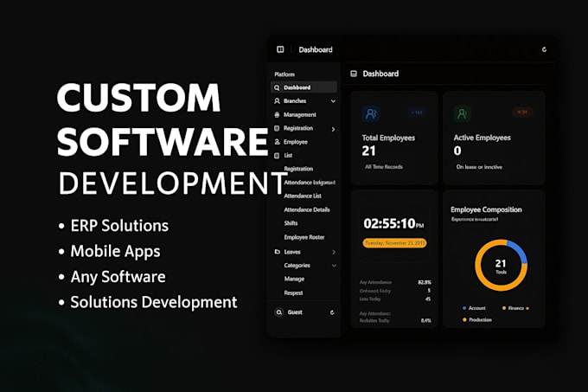Open Attendance List in the sidebar

point(303,196)
